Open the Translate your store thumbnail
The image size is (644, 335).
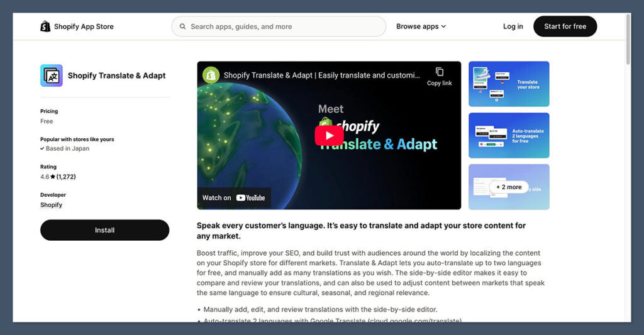pyautogui.click(x=509, y=84)
